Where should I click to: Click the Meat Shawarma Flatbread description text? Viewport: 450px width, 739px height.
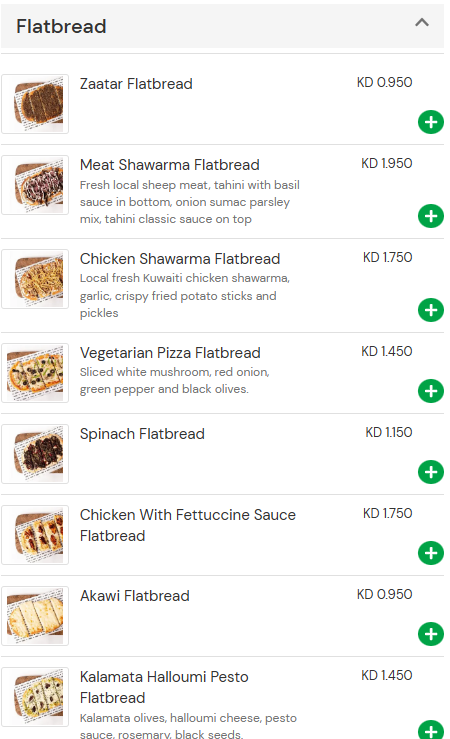(189, 202)
